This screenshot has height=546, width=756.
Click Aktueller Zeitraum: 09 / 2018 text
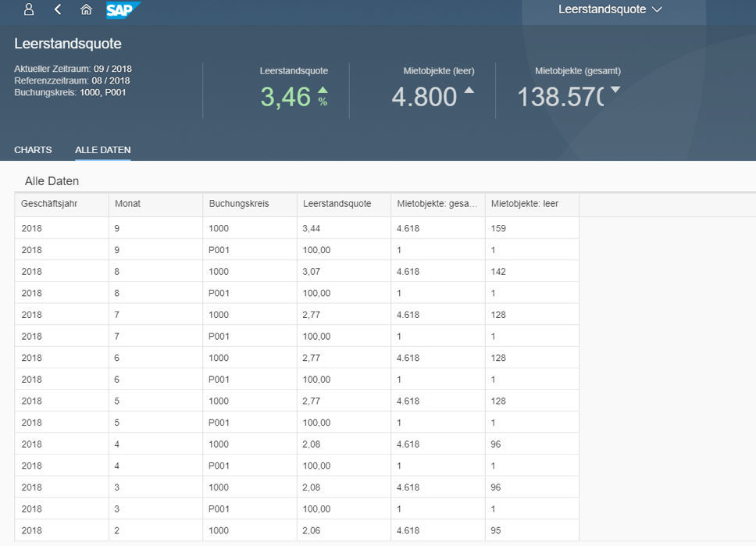pos(73,69)
